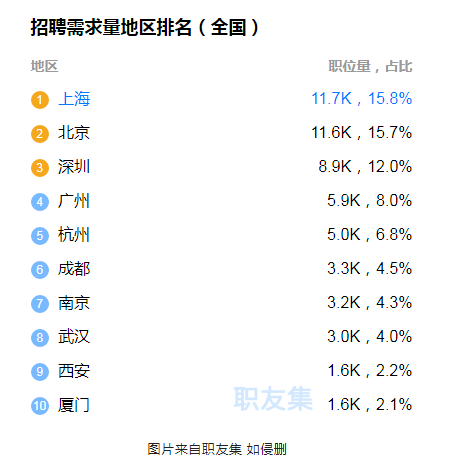Click the blue rank 8 badge
The image size is (452, 461).
pos(40,338)
